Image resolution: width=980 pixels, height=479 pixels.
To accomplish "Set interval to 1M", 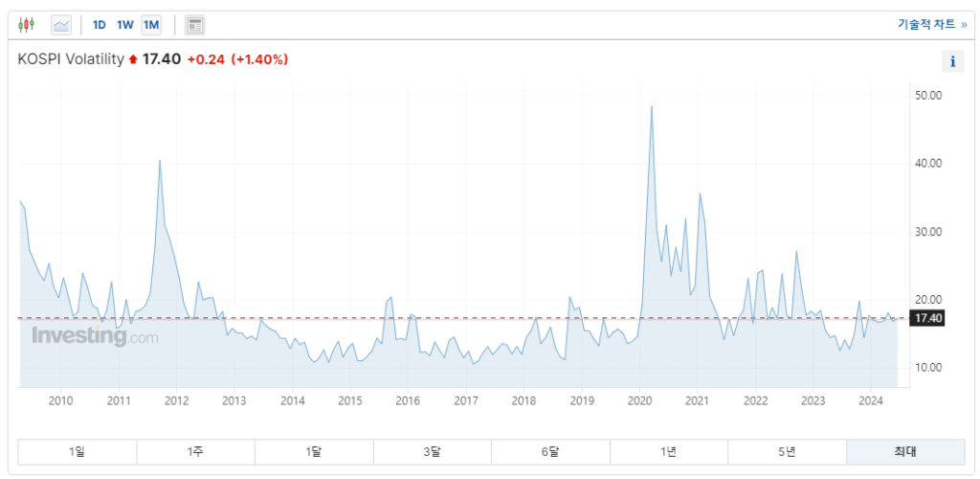I will [x=151, y=25].
